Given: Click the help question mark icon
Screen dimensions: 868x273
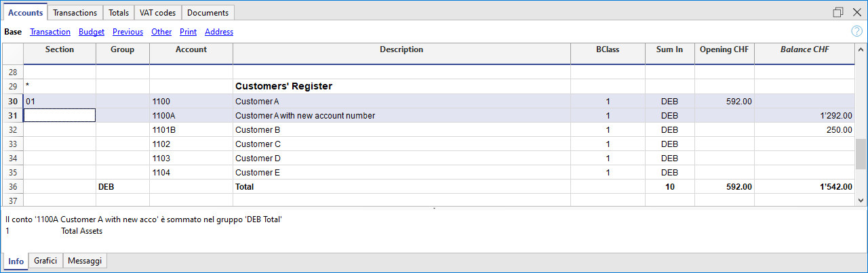Looking at the screenshot, I should pyautogui.click(x=856, y=31).
